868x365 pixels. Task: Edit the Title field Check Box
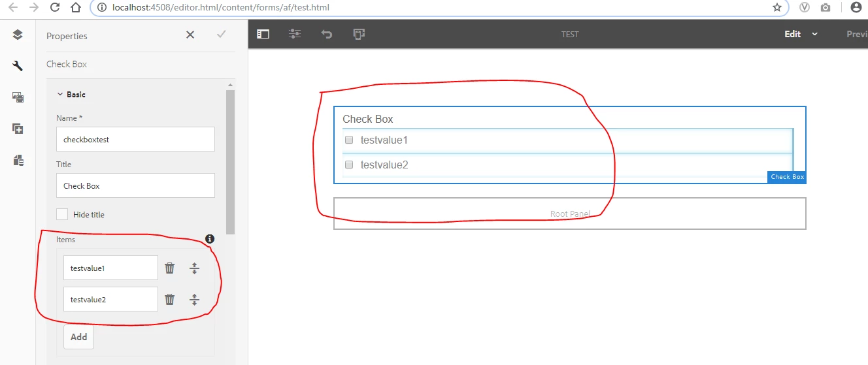135,185
